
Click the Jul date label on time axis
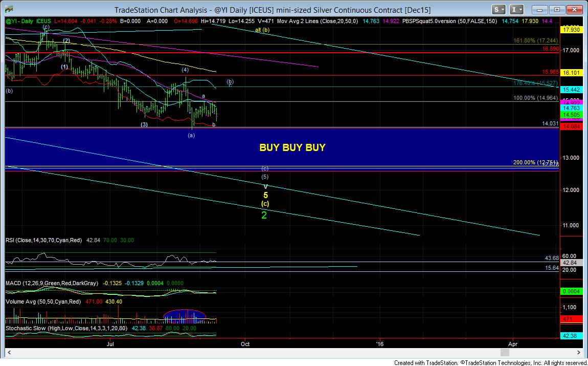coord(110,344)
